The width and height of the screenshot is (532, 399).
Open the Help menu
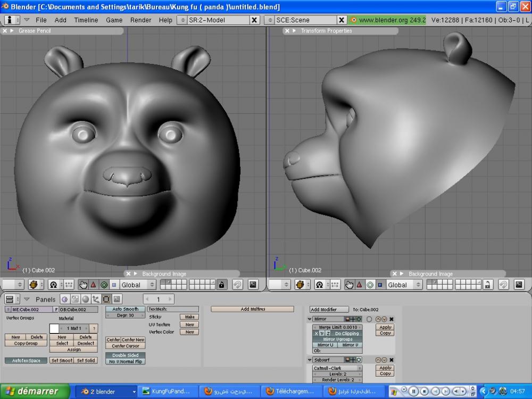tap(165, 20)
